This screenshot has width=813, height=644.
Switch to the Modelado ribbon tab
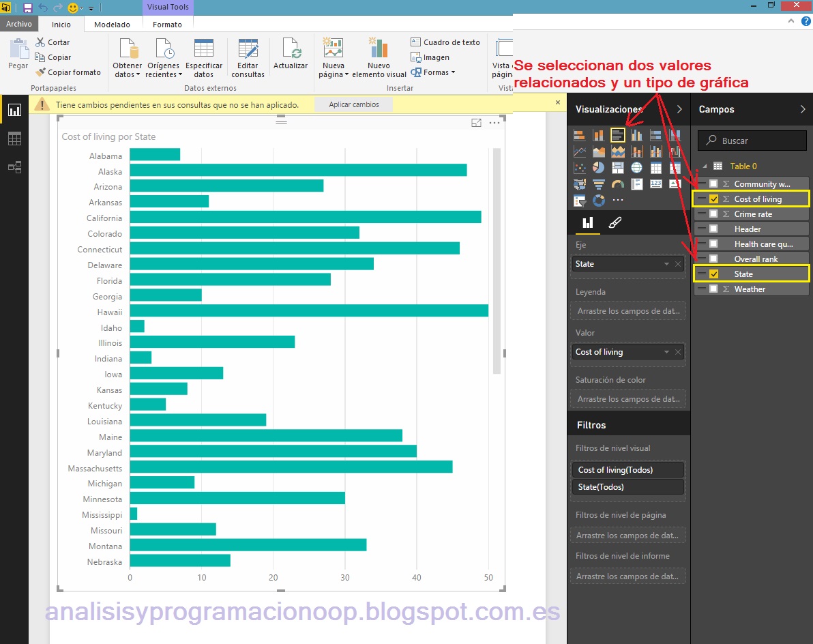[x=112, y=24]
